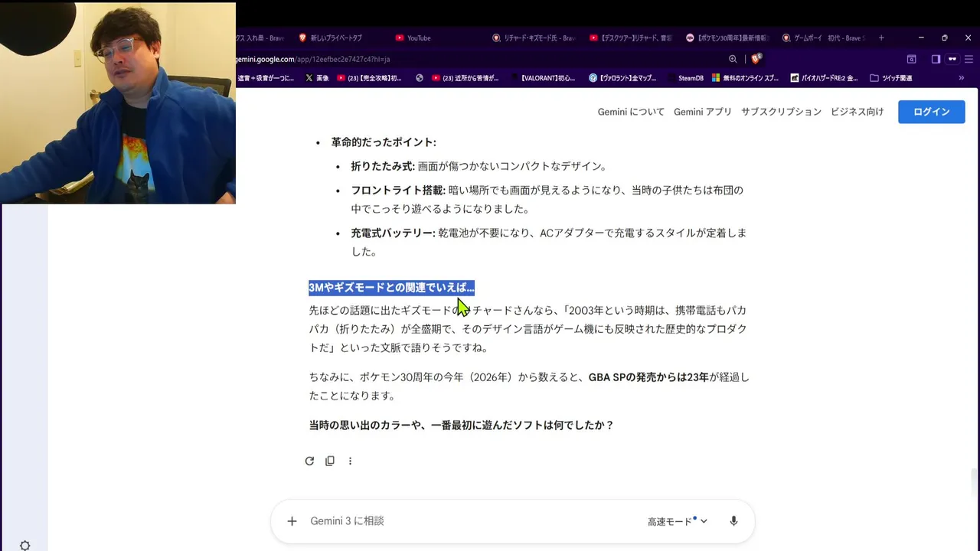Screen dimensions: 980x551
Task: Open the response more options menu
Action: click(350, 461)
